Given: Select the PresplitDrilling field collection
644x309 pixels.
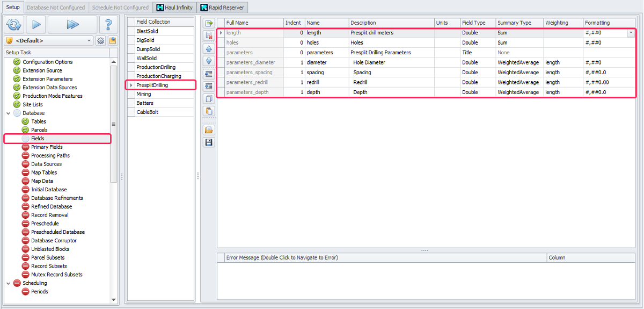Looking at the screenshot, I should [164, 85].
